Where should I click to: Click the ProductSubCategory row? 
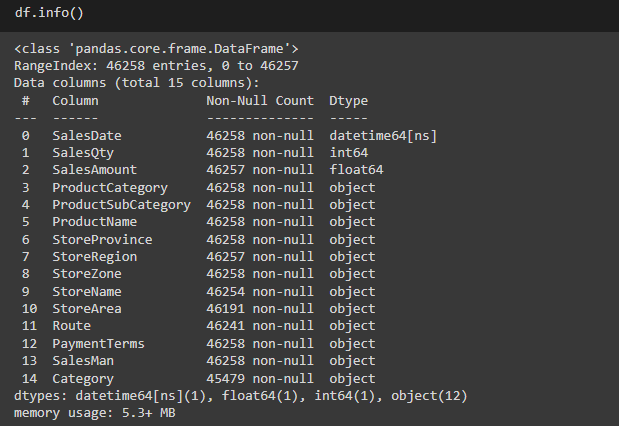pos(199,205)
